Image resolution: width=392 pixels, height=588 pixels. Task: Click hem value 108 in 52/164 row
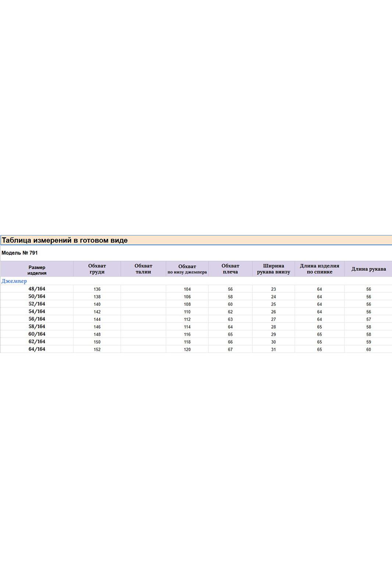coord(187,304)
